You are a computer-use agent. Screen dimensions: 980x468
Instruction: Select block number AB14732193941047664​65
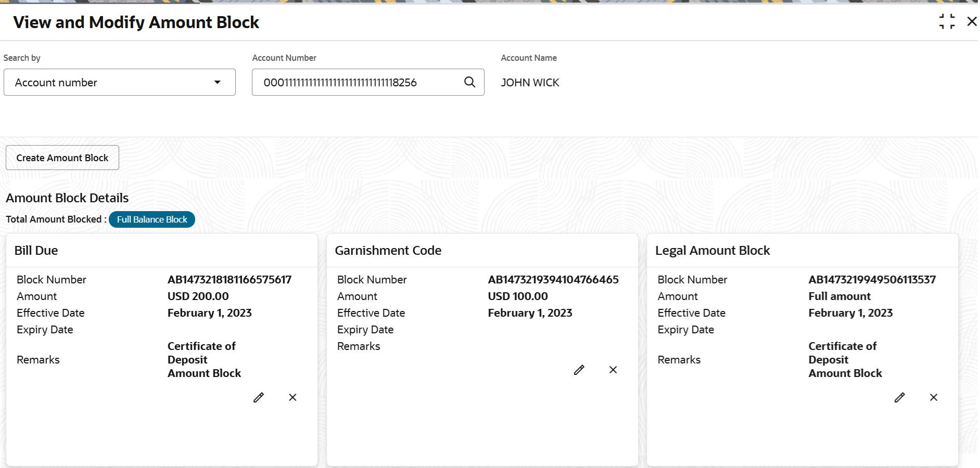553,280
